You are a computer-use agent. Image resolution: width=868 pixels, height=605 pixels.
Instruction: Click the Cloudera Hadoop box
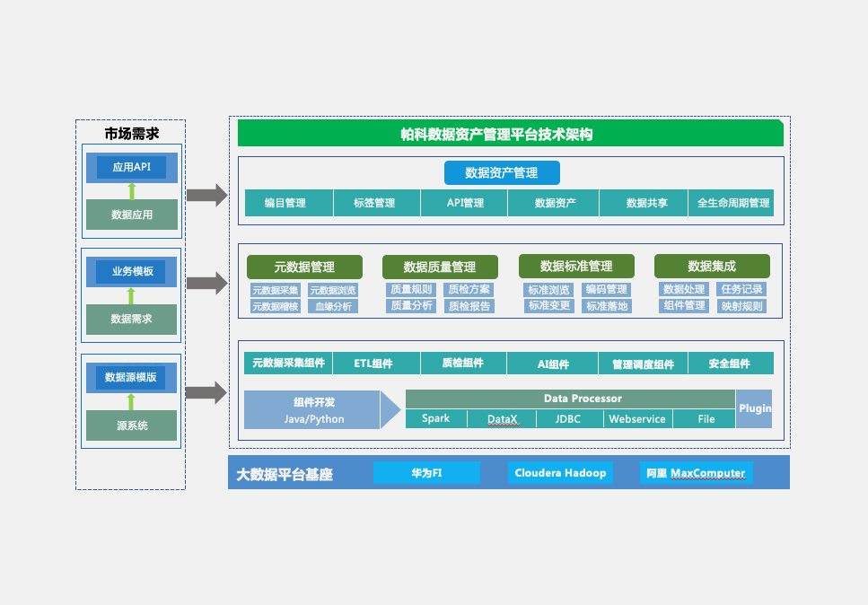560,473
